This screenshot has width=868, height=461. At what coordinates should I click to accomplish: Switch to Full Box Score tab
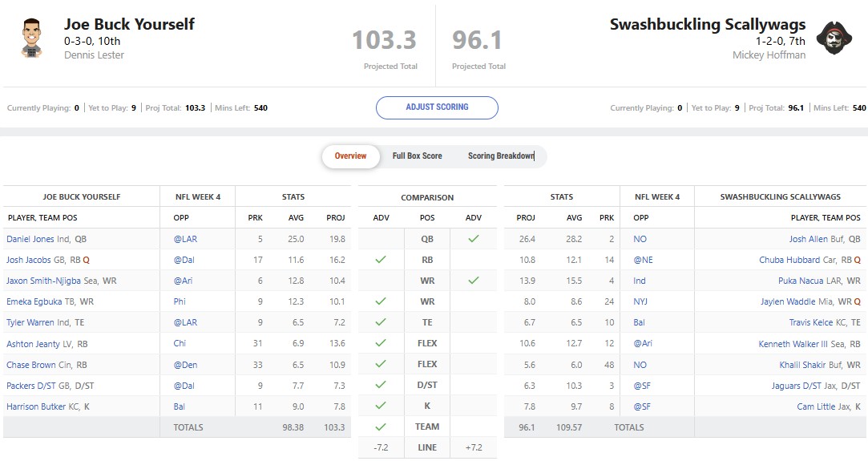(417, 156)
